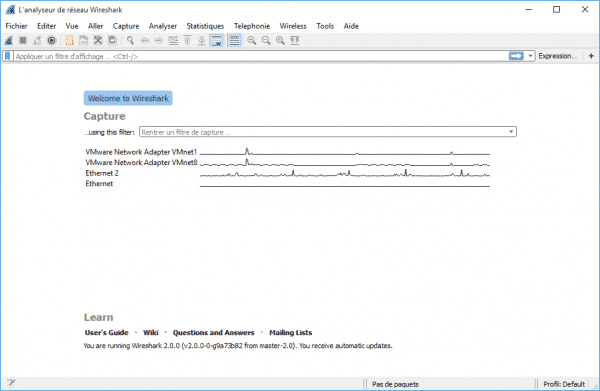Open the Telephonie menu

click(x=252, y=26)
